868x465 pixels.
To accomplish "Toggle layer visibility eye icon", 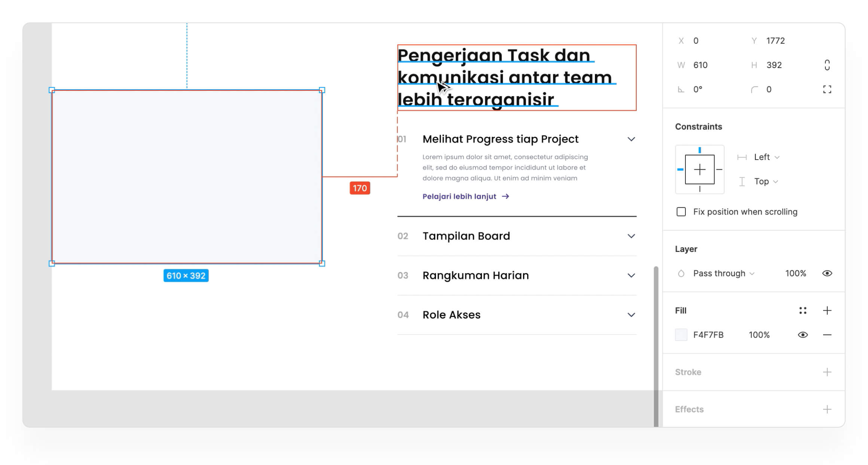I will (827, 274).
